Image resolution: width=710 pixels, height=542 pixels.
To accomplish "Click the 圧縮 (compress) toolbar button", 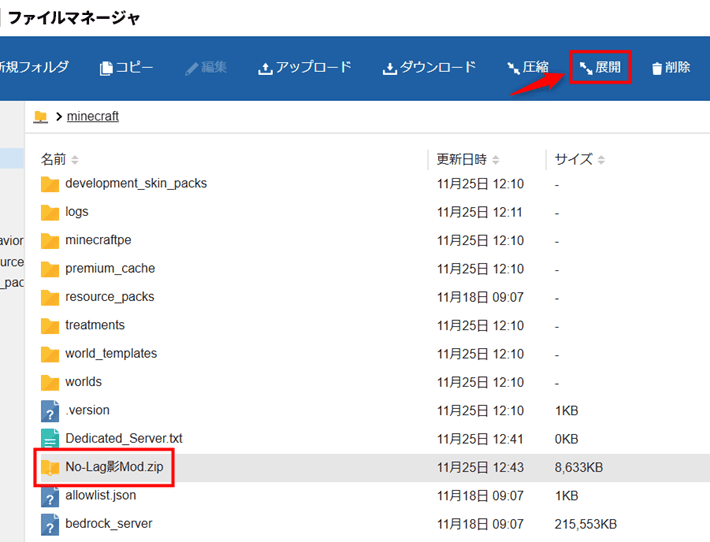I will 527,68.
